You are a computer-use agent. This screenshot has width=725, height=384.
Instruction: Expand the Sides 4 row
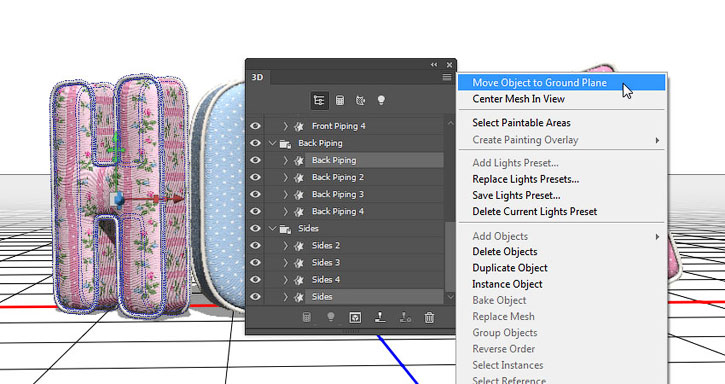pos(285,279)
